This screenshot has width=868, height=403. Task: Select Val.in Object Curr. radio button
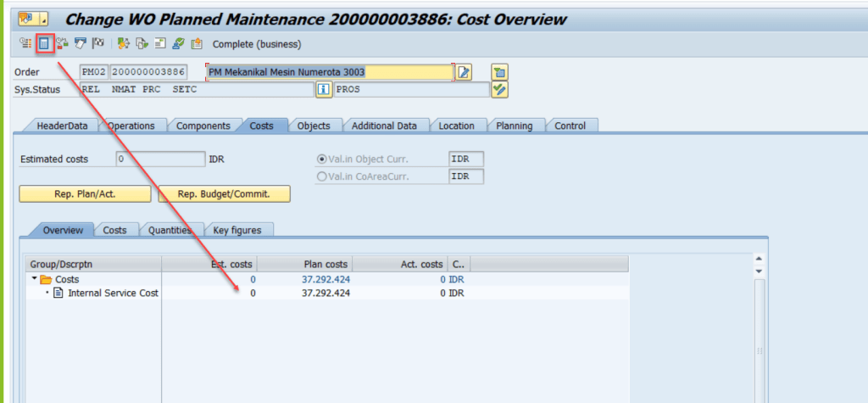tap(321, 160)
